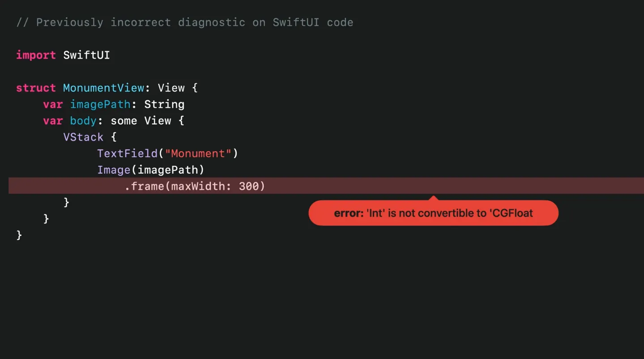Click the 'struct' keyword

36,88
